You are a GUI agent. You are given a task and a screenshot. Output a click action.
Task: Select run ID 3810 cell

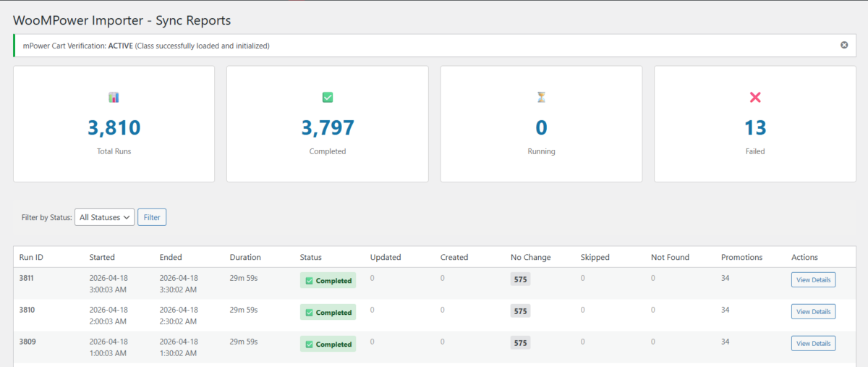(27, 310)
